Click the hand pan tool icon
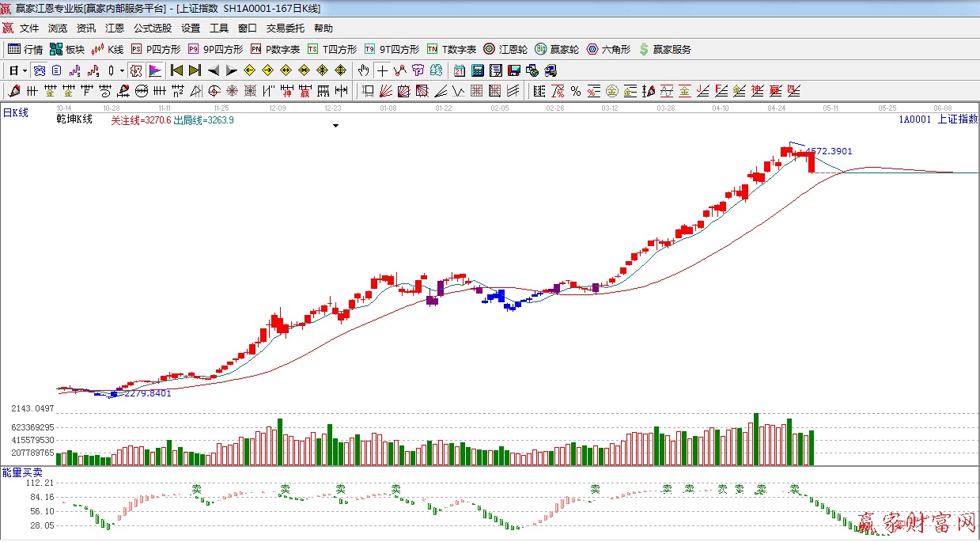The width and height of the screenshot is (980, 542). pyautogui.click(x=363, y=70)
